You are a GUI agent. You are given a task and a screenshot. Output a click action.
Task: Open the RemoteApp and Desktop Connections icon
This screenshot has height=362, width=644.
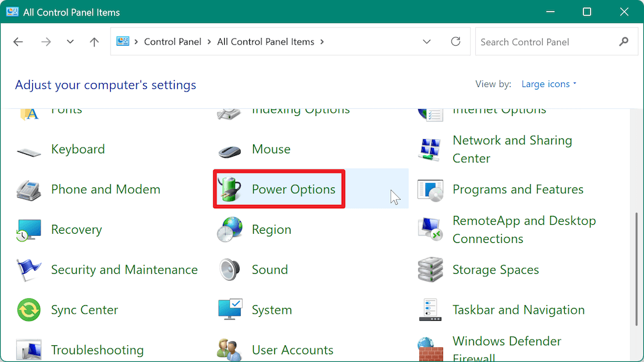point(430,229)
